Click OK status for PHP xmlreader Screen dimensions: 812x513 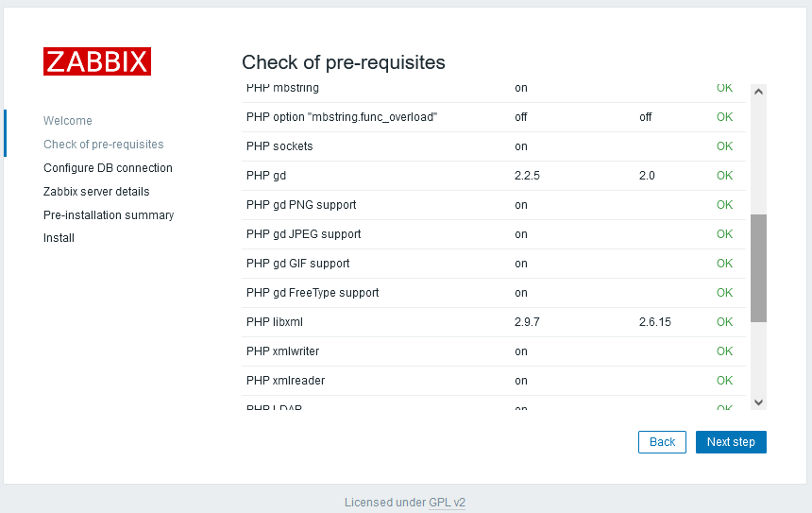point(724,381)
